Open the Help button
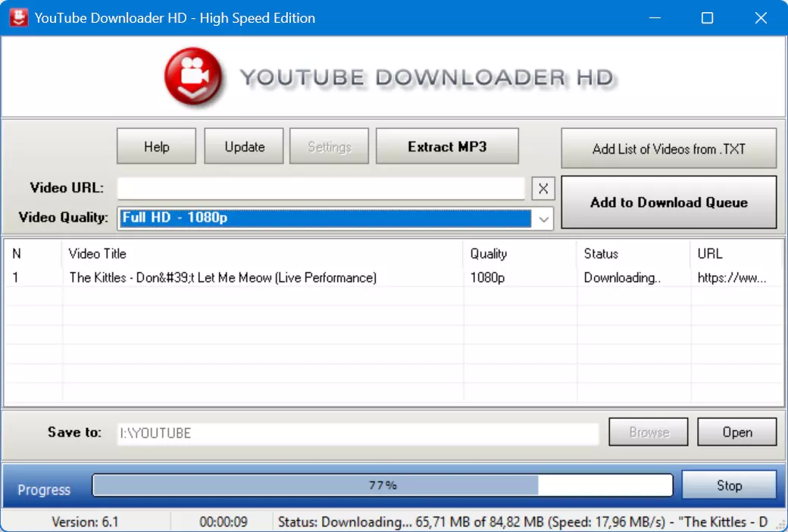This screenshot has height=532, width=788. (x=156, y=146)
